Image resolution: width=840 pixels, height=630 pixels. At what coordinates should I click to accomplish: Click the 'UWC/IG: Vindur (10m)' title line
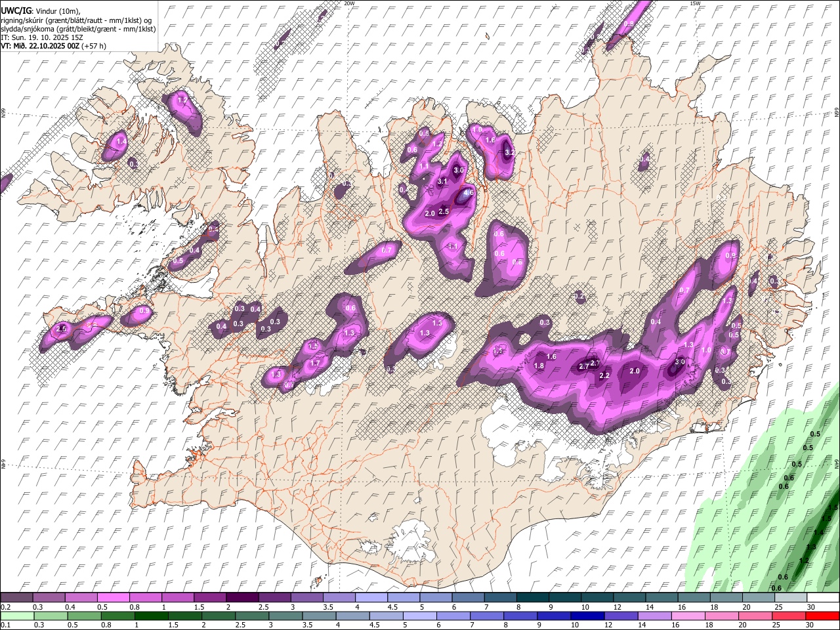click(x=41, y=11)
